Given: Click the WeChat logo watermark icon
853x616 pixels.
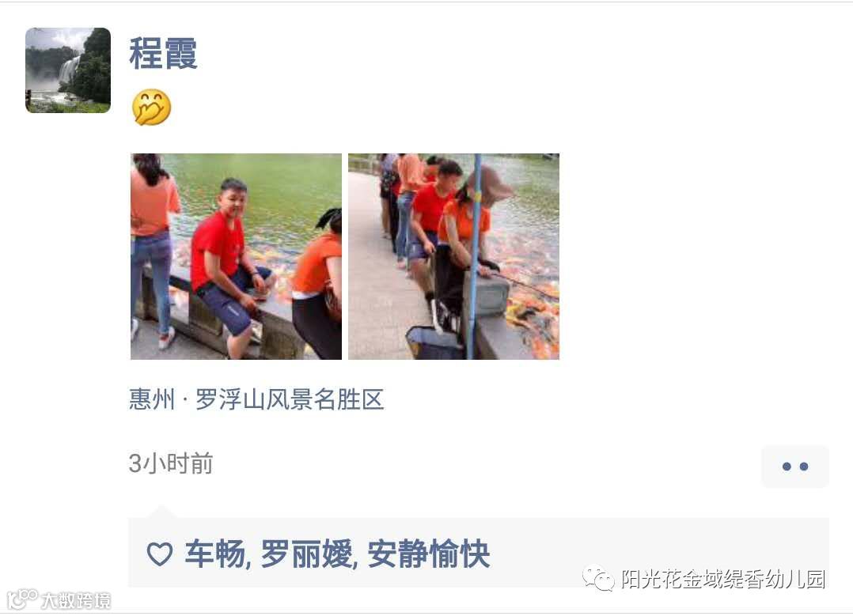Looking at the screenshot, I should click(x=598, y=579).
